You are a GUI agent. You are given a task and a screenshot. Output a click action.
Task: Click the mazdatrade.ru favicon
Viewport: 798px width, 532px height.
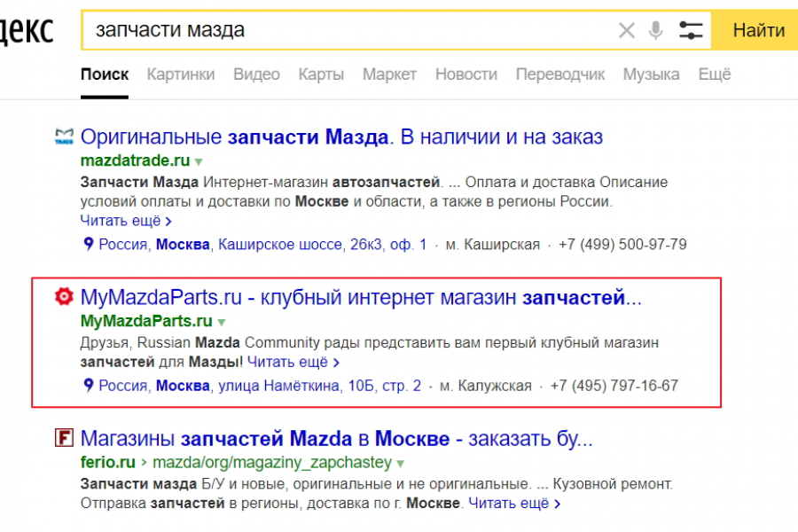[x=64, y=137]
